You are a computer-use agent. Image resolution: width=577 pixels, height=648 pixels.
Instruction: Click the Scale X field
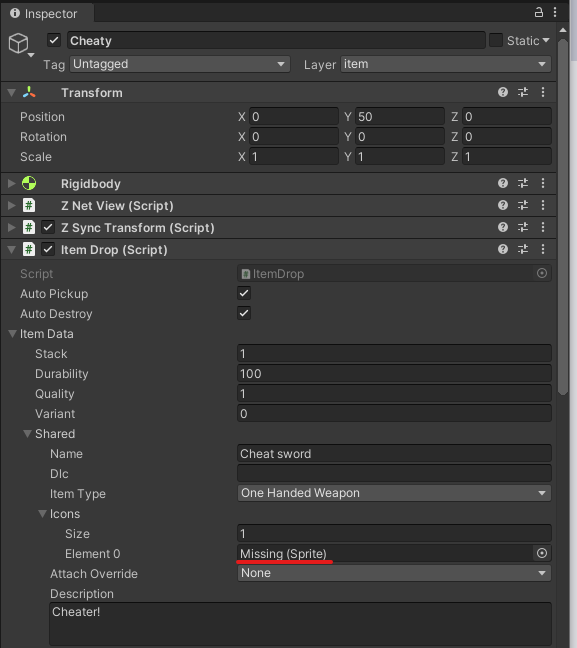coord(293,157)
